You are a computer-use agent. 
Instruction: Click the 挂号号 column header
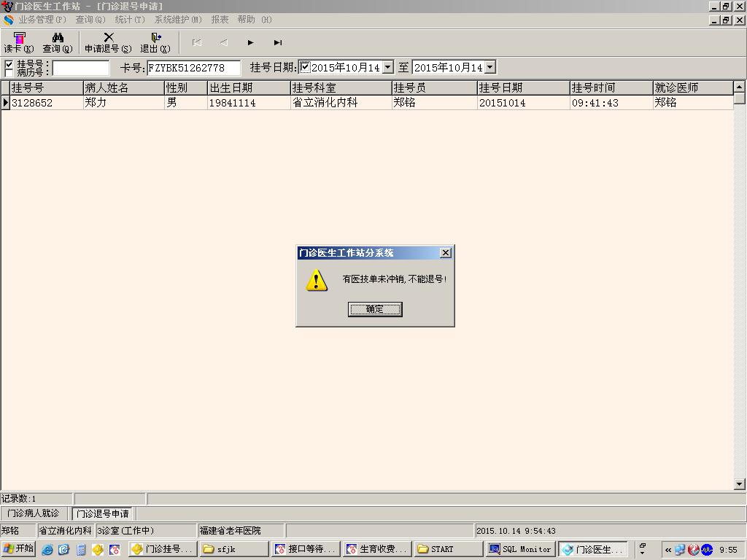[x=46, y=87]
